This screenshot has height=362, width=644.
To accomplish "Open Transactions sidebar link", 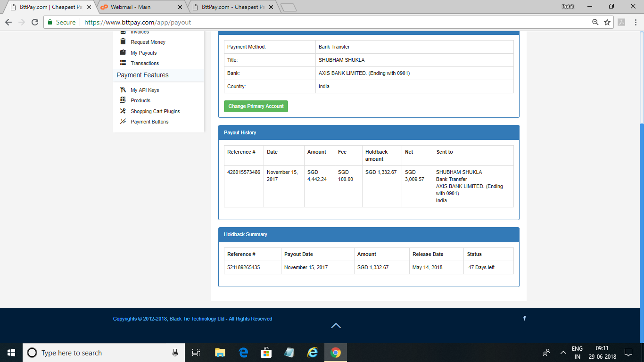I will click(145, 63).
